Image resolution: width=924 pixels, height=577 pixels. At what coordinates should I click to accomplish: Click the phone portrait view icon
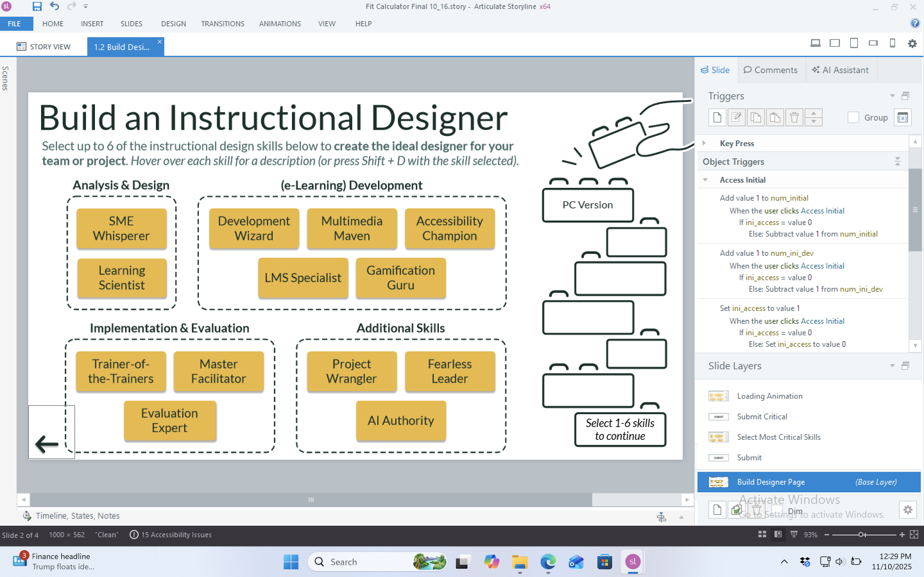(x=892, y=44)
